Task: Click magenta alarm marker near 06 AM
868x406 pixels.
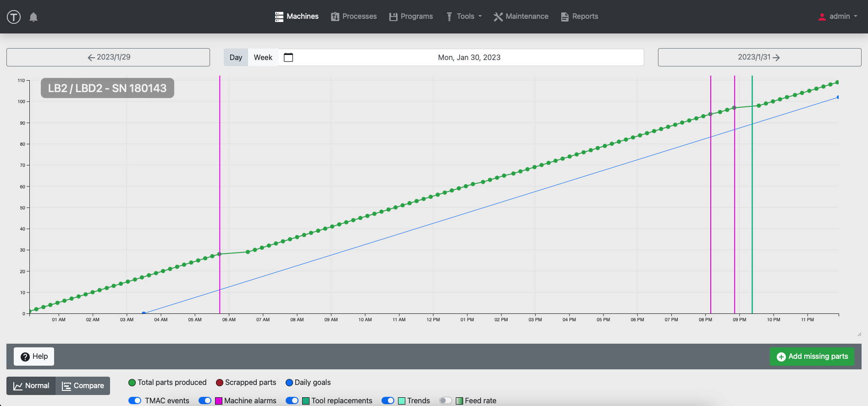Action: click(220, 195)
